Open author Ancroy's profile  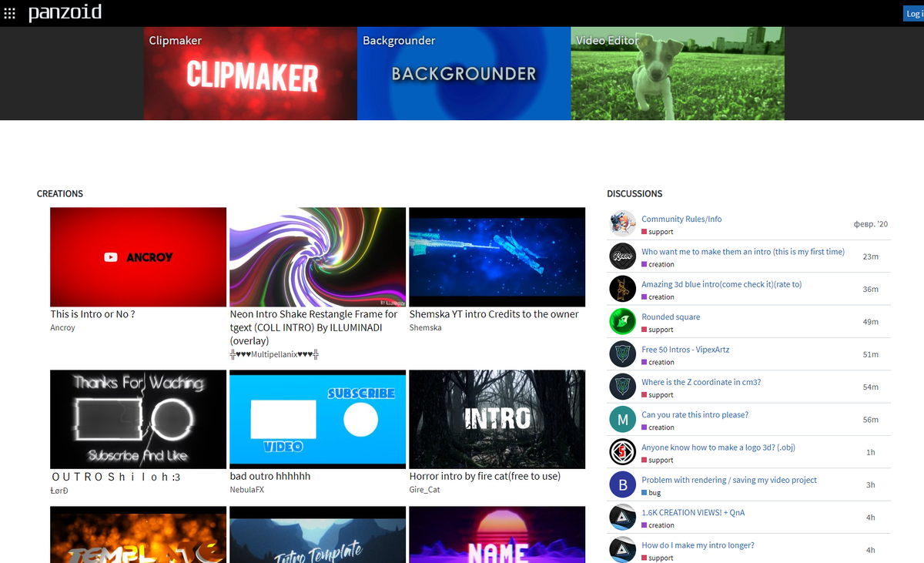tap(63, 328)
